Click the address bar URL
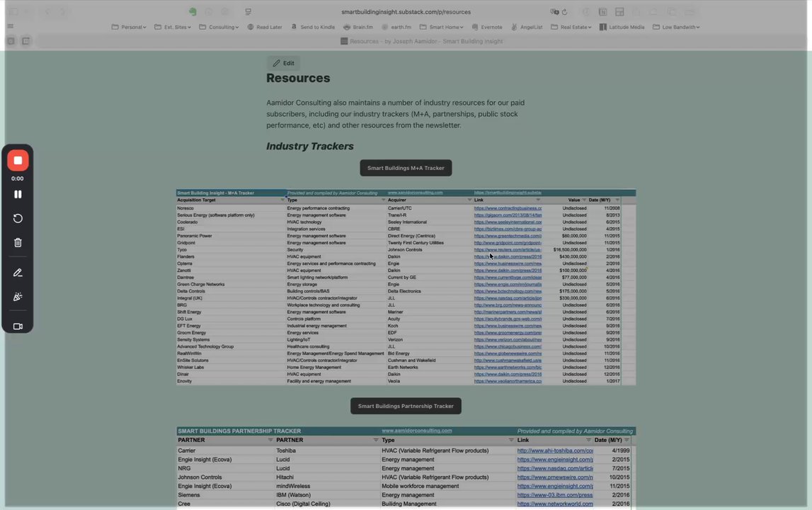Screen dimensions: 812x510 coord(406,11)
